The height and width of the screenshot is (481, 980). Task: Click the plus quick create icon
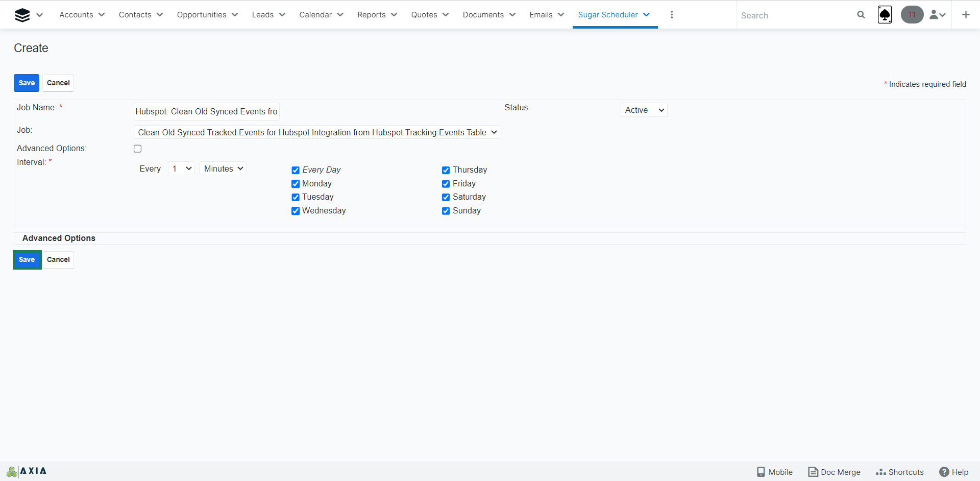pos(966,15)
